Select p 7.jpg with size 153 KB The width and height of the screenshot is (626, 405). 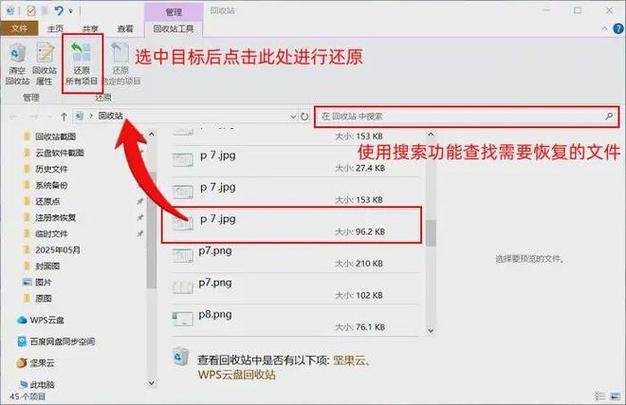(295, 193)
